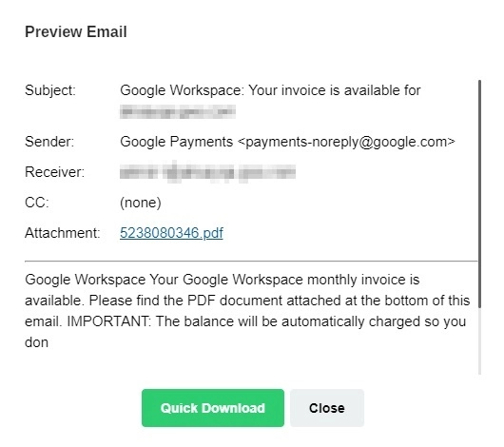
Task: Click the 'Subject:' label
Action: tap(50, 90)
